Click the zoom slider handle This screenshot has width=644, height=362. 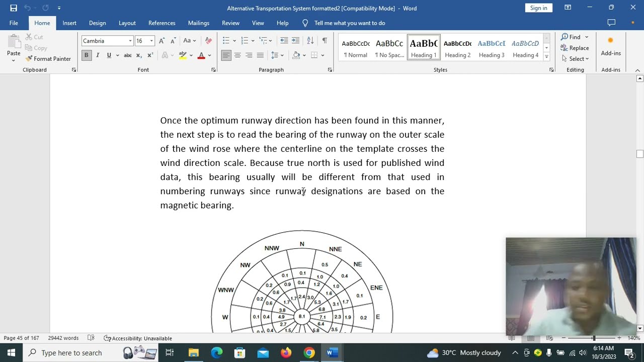pos(594,338)
